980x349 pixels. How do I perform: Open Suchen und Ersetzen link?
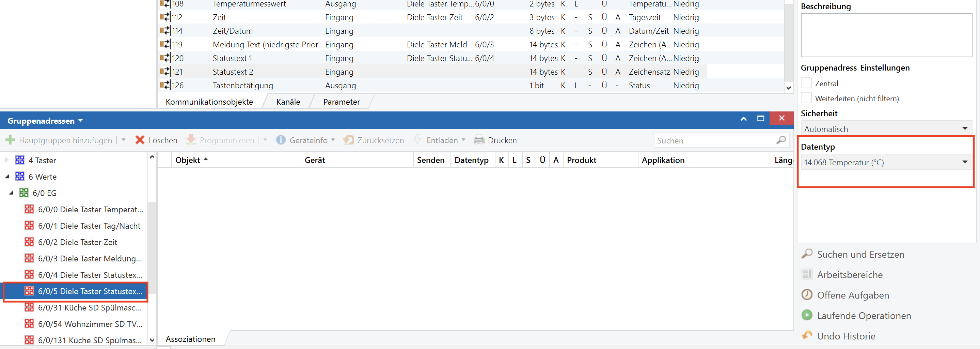click(860, 254)
